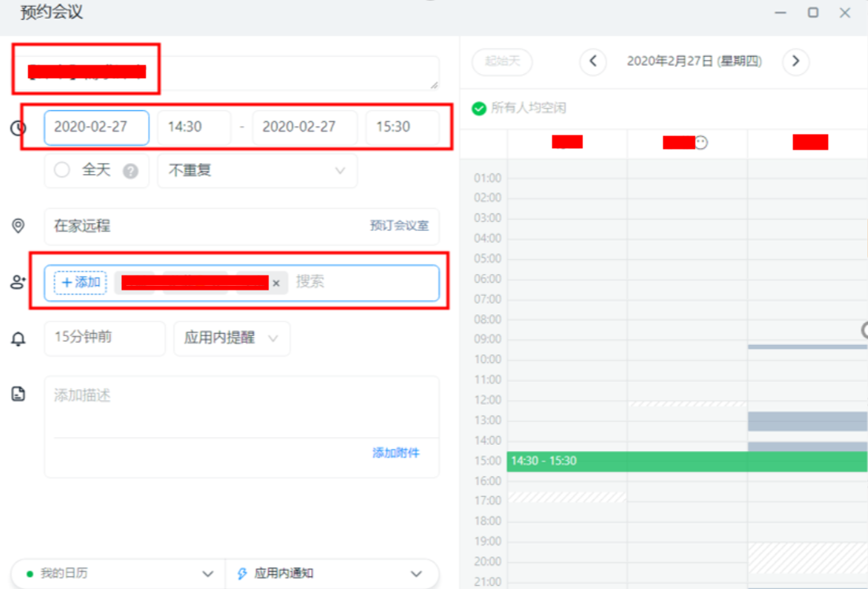
Task: Click the 起始天 button
Action: [x=502, y=61]
